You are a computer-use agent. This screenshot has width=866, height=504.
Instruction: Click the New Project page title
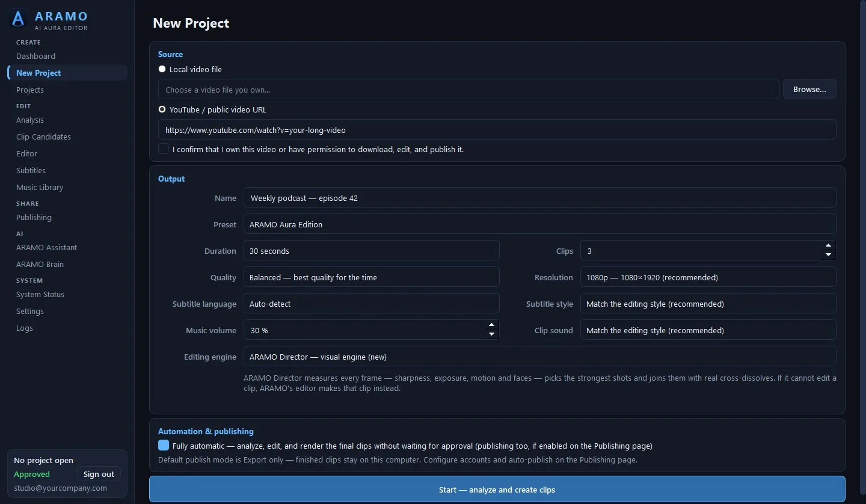(x=191, y=23)
